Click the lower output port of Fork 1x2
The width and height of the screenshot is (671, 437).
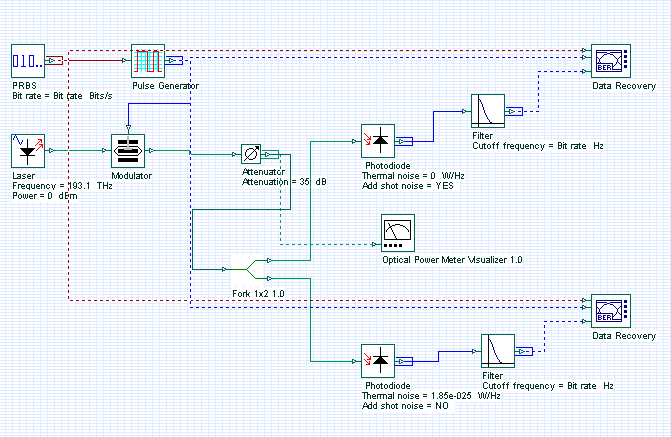[269, 278]
